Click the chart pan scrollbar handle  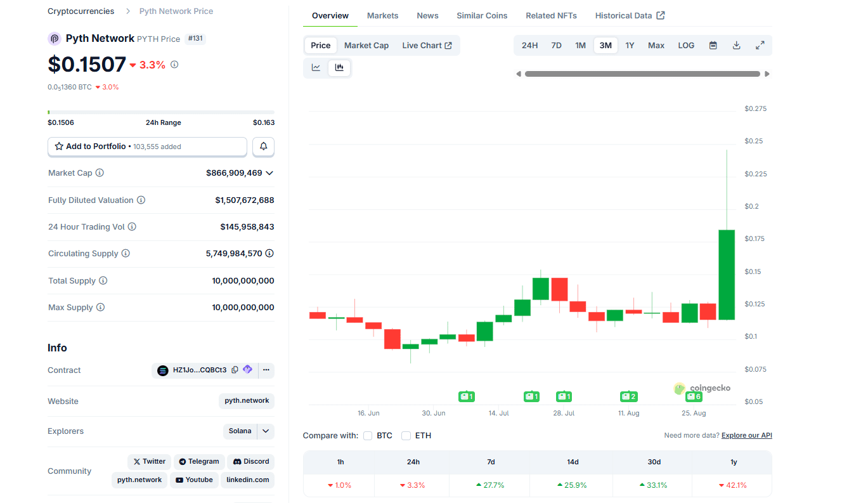coord(644,74)
